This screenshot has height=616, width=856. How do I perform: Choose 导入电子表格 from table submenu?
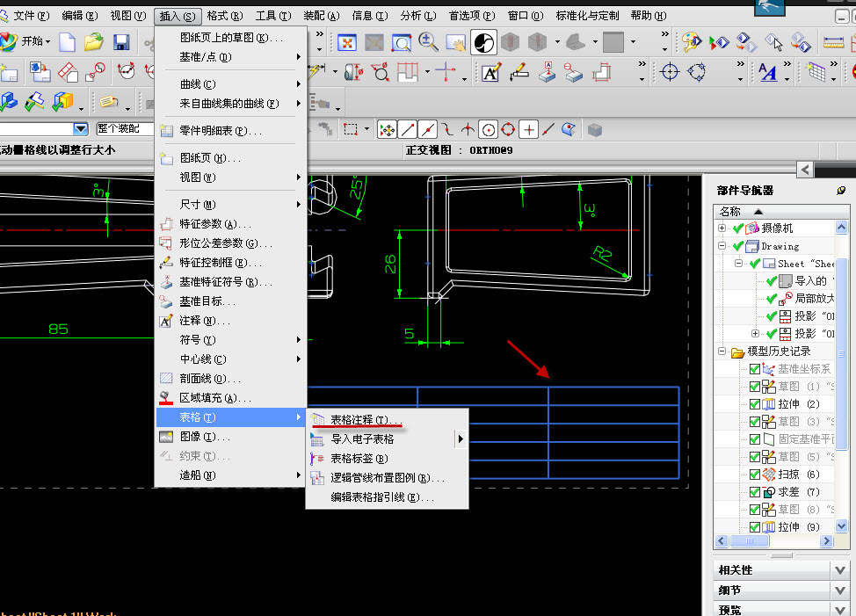coord(387,438)
